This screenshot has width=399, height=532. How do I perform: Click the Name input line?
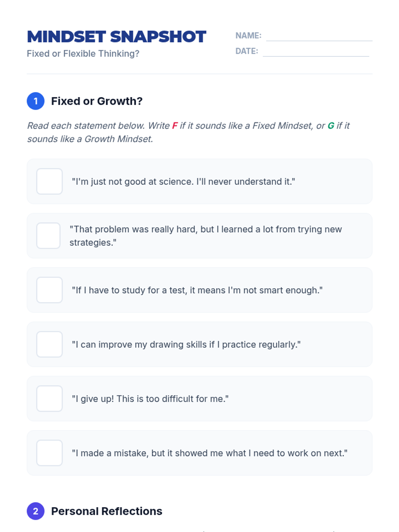[x=319, y=37]
